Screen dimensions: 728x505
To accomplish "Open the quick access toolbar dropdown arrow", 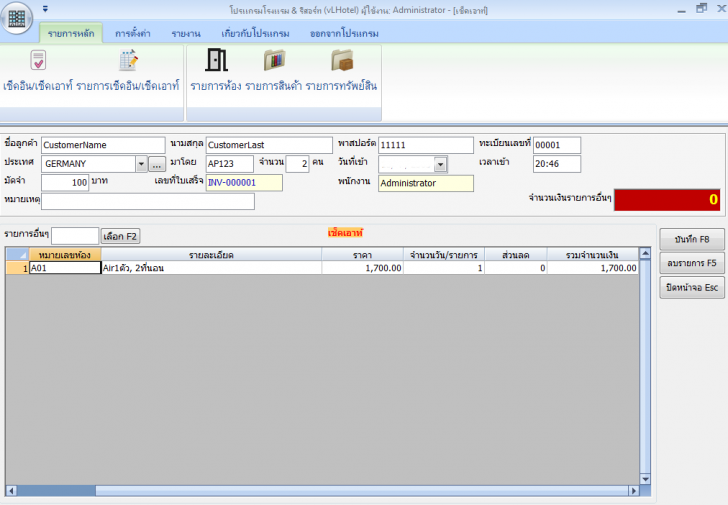I will 45,9.
